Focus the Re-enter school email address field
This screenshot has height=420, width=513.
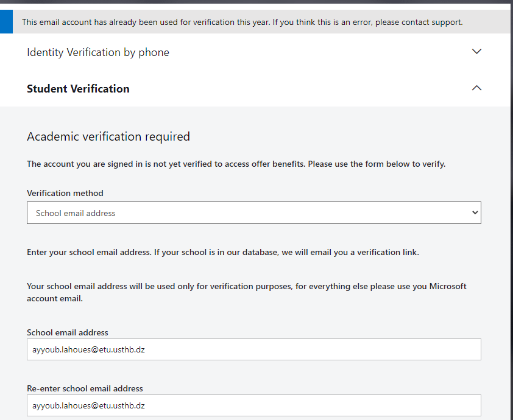254,405
